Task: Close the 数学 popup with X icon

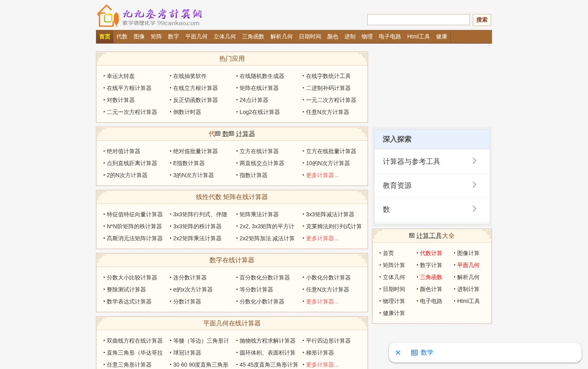Action: [398, 353]
